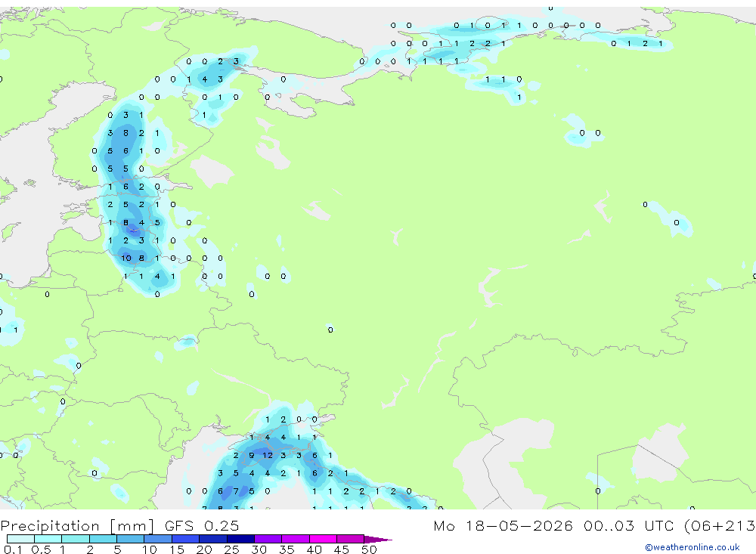Select the 2–5 mm legend swatch
Image resolution: width=756 pixels, height=554 pixels.
[x=103, y=539]
